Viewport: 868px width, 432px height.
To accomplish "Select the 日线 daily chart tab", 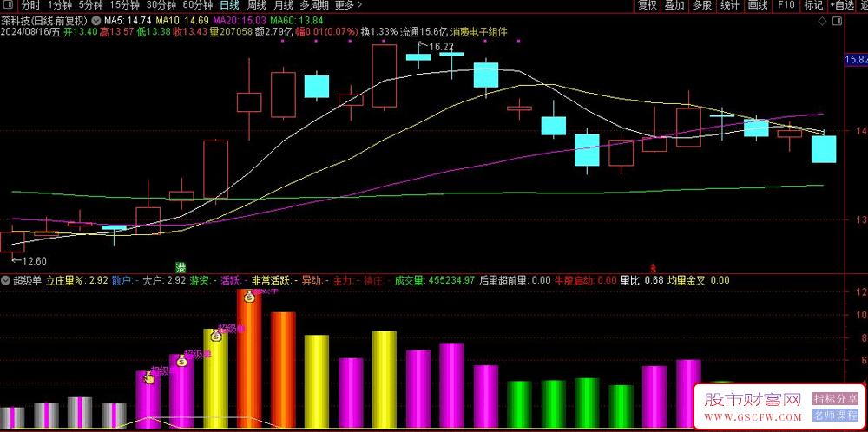I will [229, 5].
